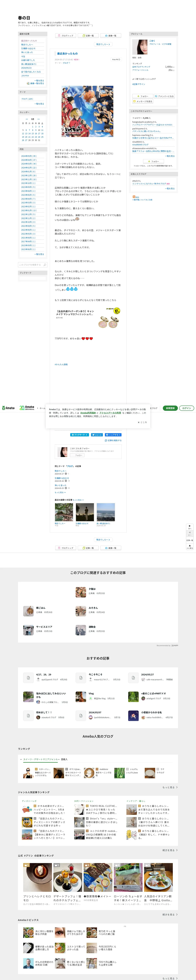Share via the B!ブックマーク button
Image resolution: width=196 pixels, height=980 pixels.
point(80,434)
